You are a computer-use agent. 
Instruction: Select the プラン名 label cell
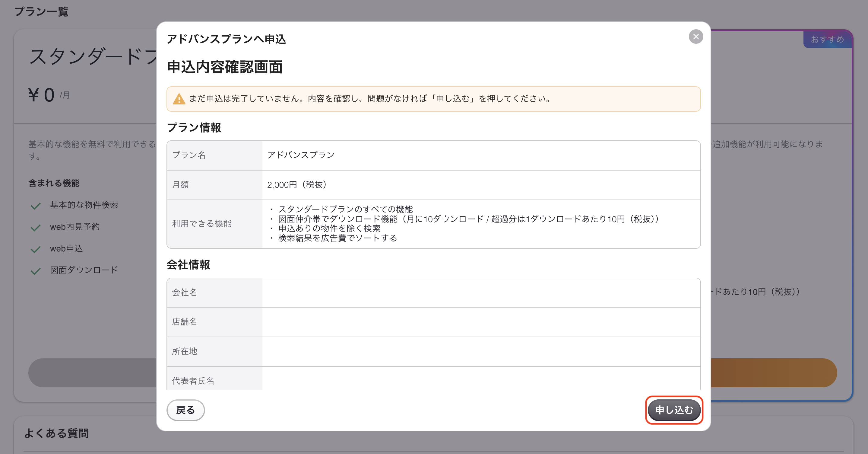pos(215,155)
